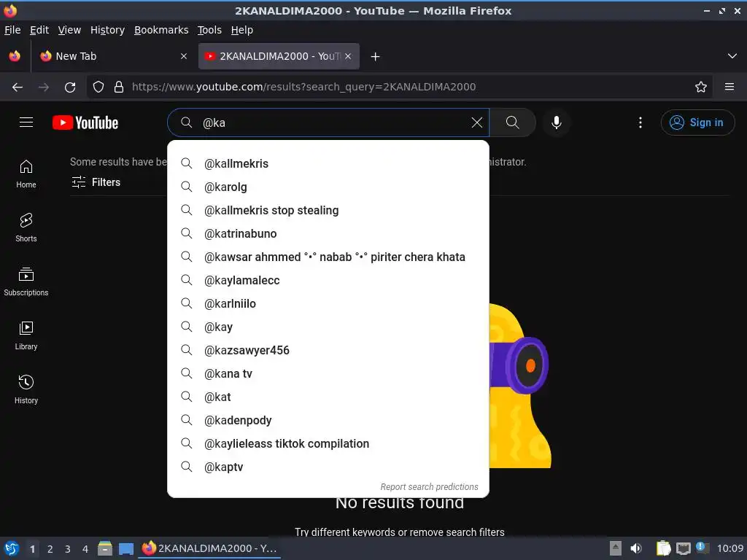Open volume control in system tray
The width and height of the screenshot is (747, 560).
point(635,548)
